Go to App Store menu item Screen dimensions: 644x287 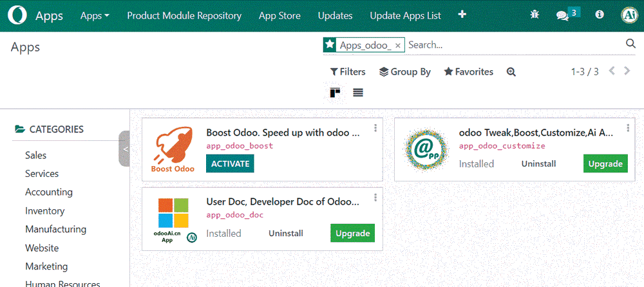pos(279,15)
